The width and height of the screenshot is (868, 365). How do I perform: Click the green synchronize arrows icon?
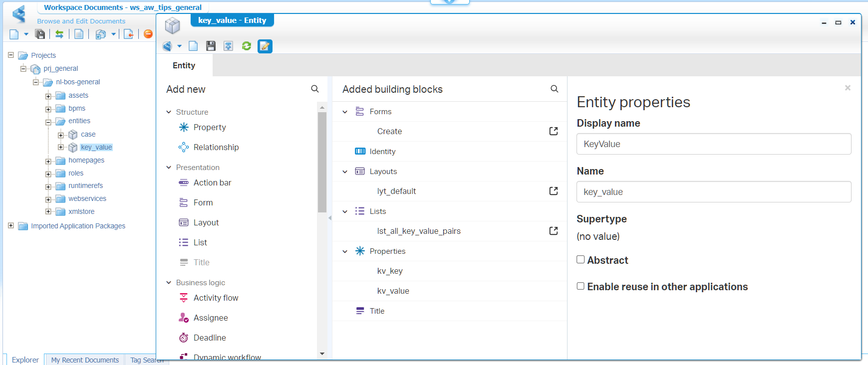pyautogui.click(x=59, y=34)
